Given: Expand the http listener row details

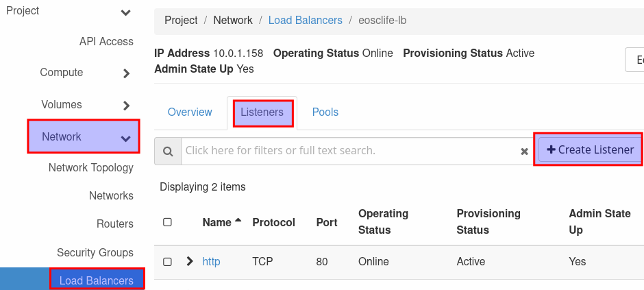Looking at the screenshot, I should [x=190, y=261].
